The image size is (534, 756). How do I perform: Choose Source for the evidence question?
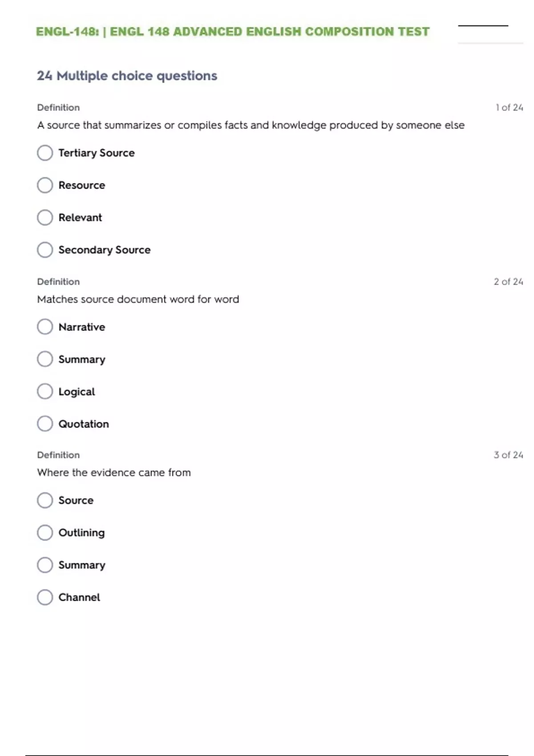click(45, 500)
